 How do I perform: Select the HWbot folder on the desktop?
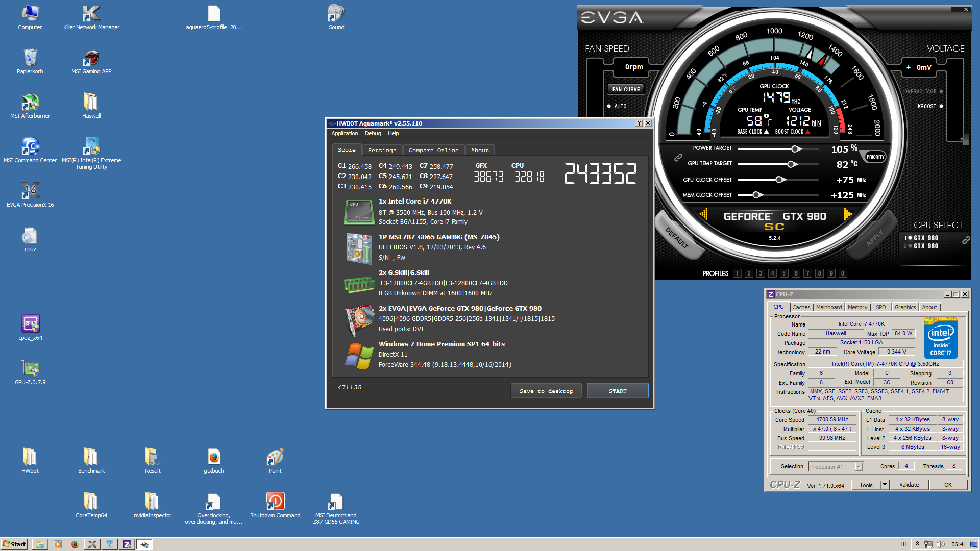(30, 461)
